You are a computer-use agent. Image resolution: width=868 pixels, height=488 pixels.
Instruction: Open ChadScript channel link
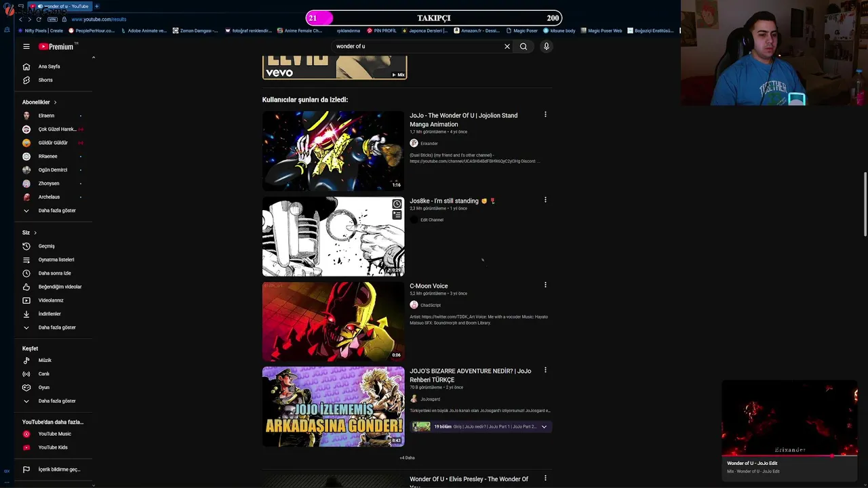(x=430, y=305)
